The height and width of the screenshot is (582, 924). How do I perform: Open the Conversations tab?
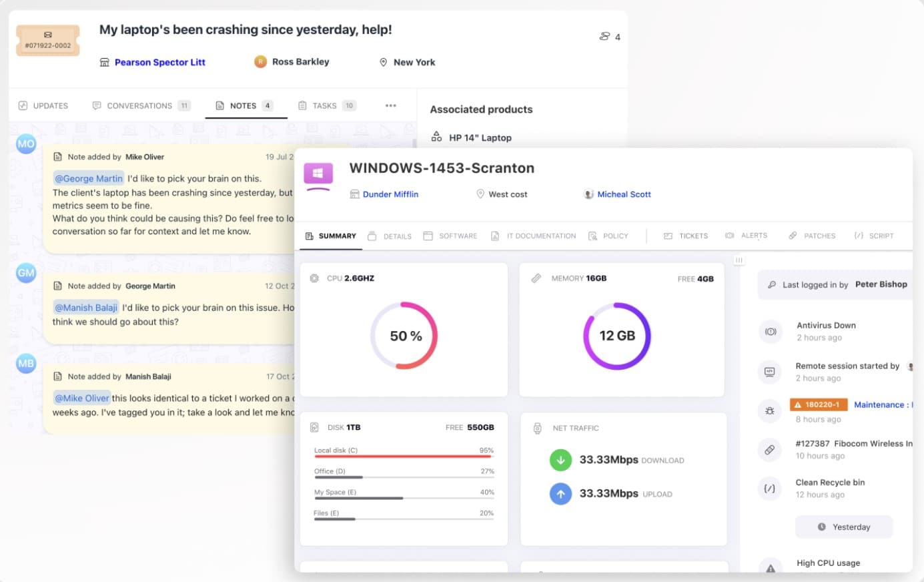coord(141,105)
